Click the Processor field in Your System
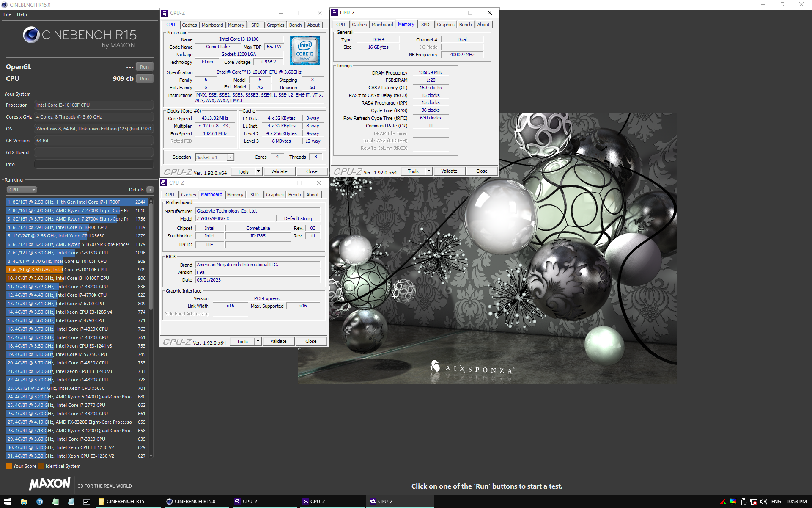 (94, 105)
